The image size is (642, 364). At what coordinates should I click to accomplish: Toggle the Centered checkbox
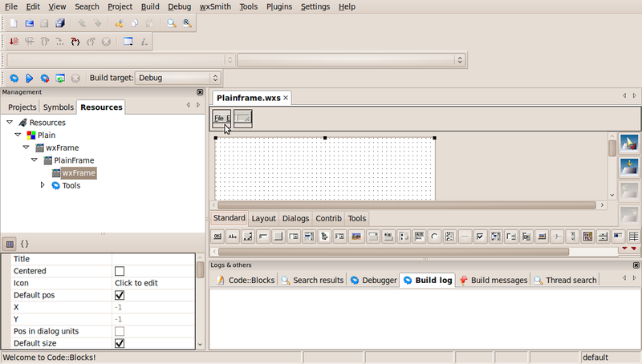coord(120,271)
